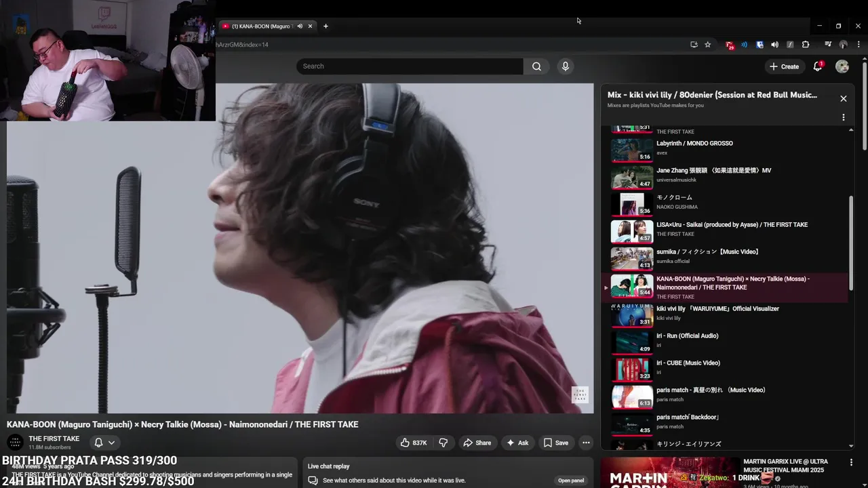Image resolution: width=868 pixels, height=488 pixels.
Task: Click the Mix playlist title text
Action: click(x=712, y=95)
